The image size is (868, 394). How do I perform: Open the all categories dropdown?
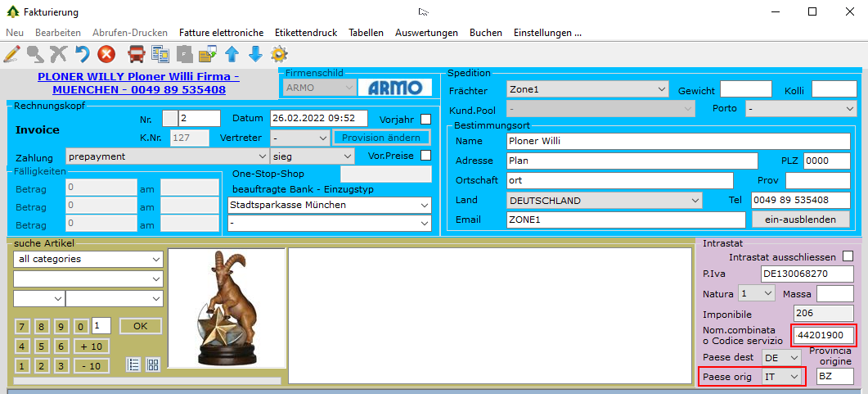click(88, 260)
